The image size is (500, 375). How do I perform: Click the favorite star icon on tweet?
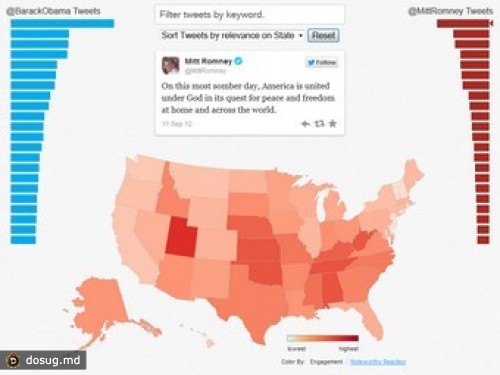point(332,124)
